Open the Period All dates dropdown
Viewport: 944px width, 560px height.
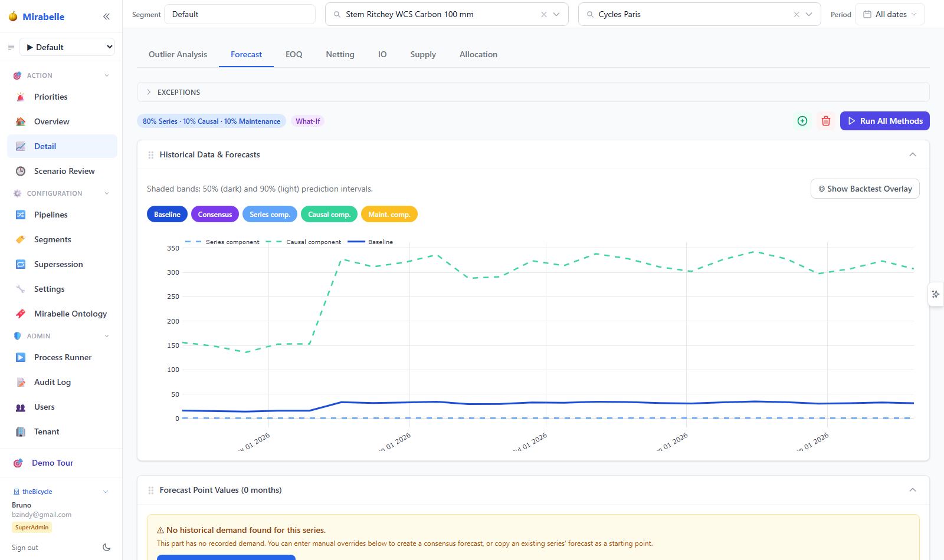tap(890, 14)
